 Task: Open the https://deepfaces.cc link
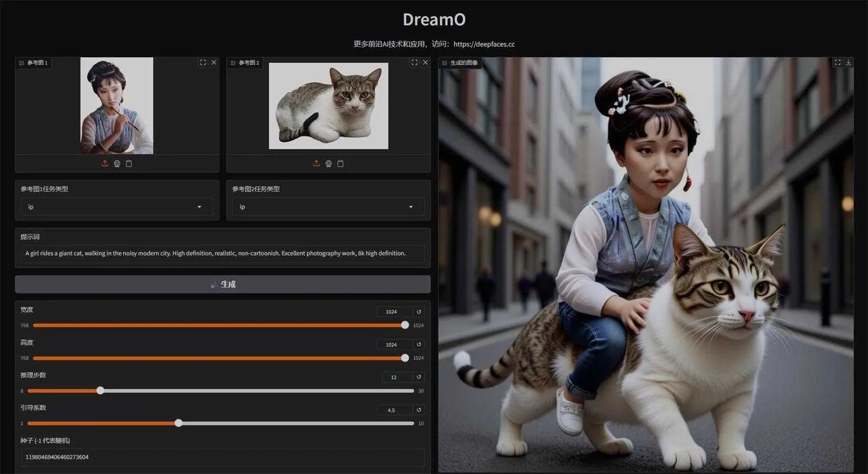[x=484, y=44]
